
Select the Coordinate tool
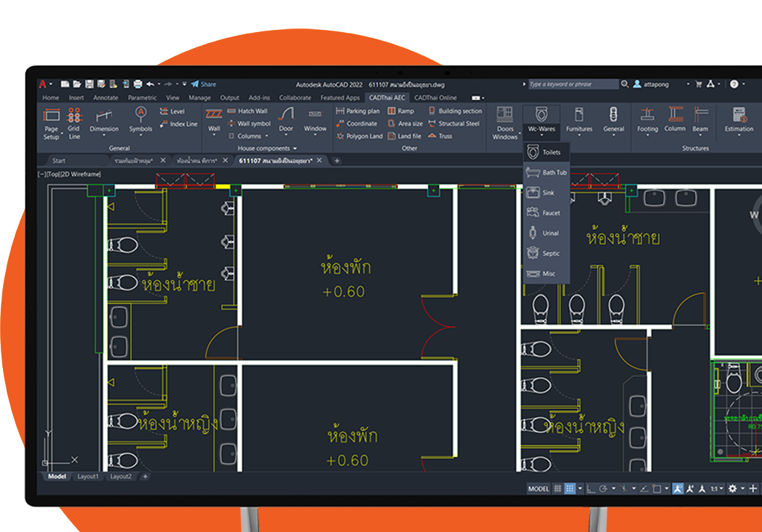point(357,124)
